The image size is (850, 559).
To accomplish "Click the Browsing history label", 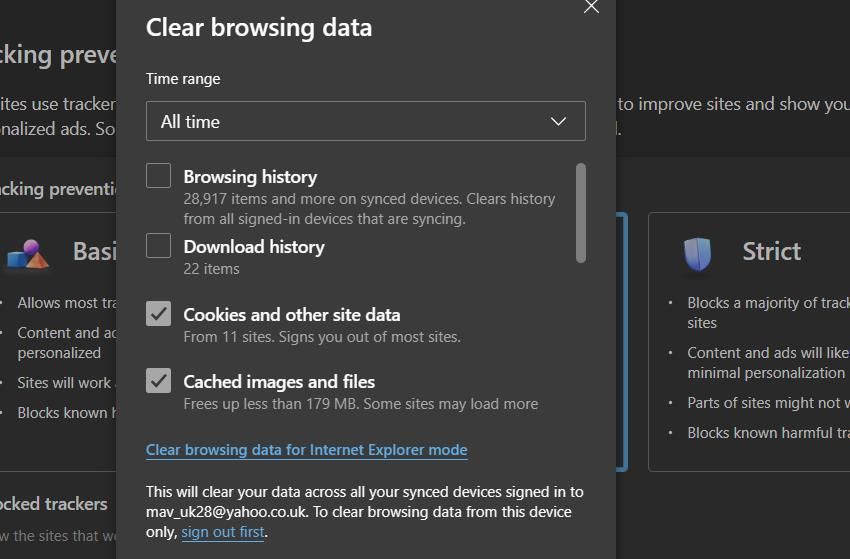I will (250, 177).
